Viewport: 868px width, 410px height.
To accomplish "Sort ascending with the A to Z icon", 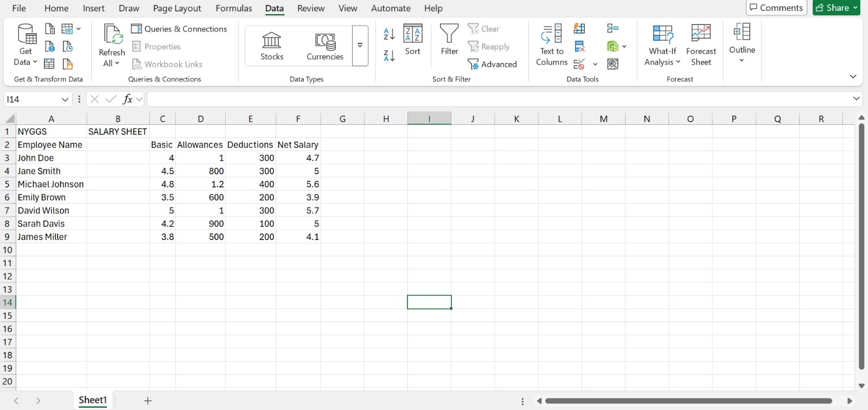I will [389, 34].
